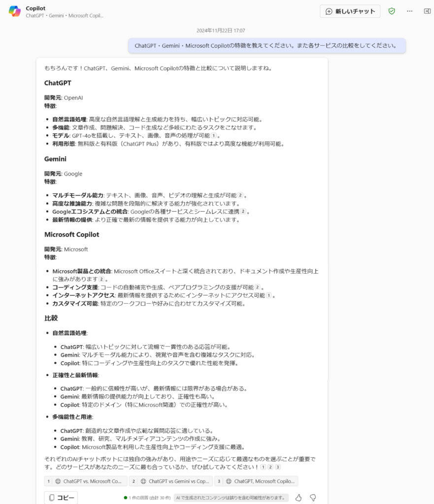The image size is (434, 504).
Task: Click the green shield protection icon
Action: [392, 11]
